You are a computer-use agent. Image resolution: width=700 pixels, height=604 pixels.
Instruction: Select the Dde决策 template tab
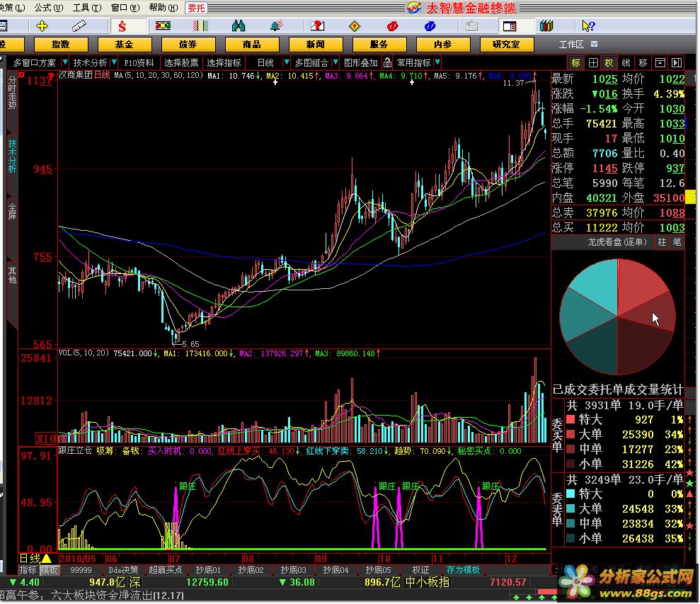click(x=123, y=570)
